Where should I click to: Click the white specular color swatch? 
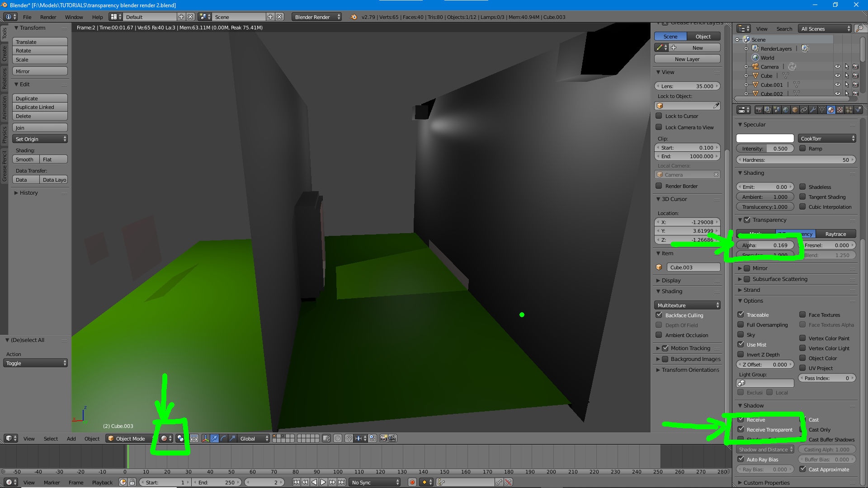click(765, 138)
